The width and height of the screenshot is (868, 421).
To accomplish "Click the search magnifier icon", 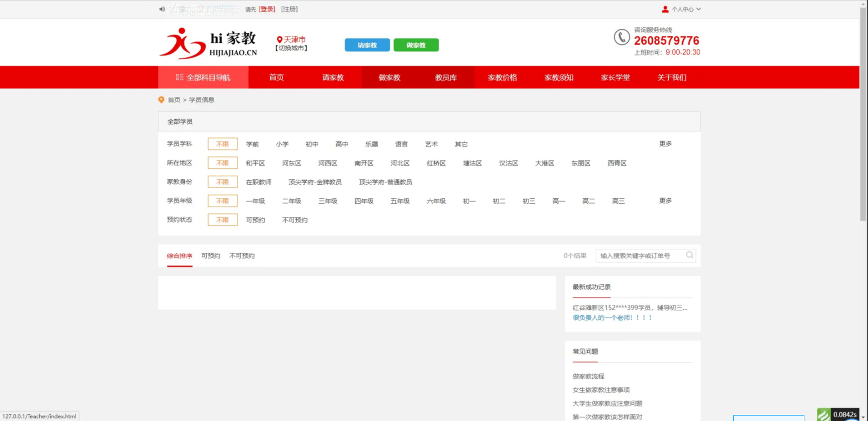I will [x=690, y=255].
